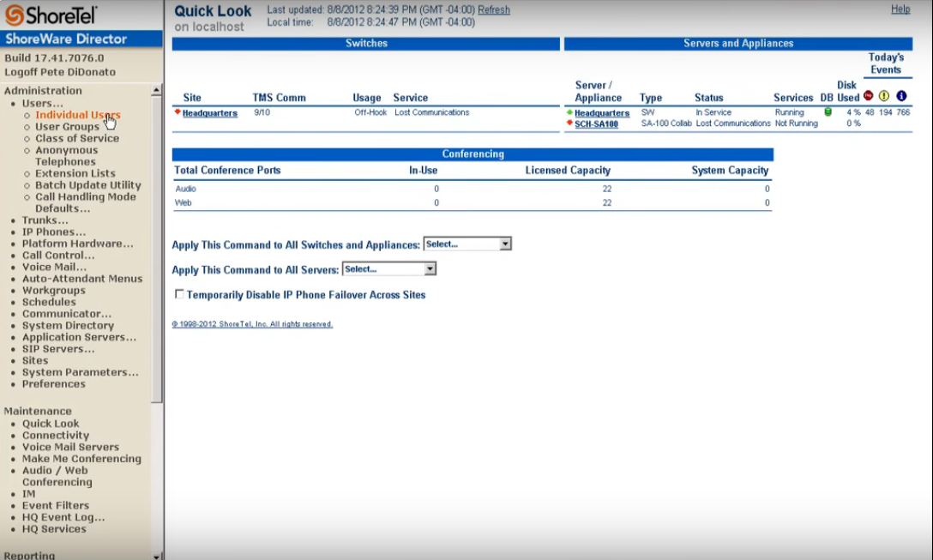The height and width of the screenshot is (560, 933).
Task: Click the green database status icon
Action: pyautogui.click(x=828, y=112)
